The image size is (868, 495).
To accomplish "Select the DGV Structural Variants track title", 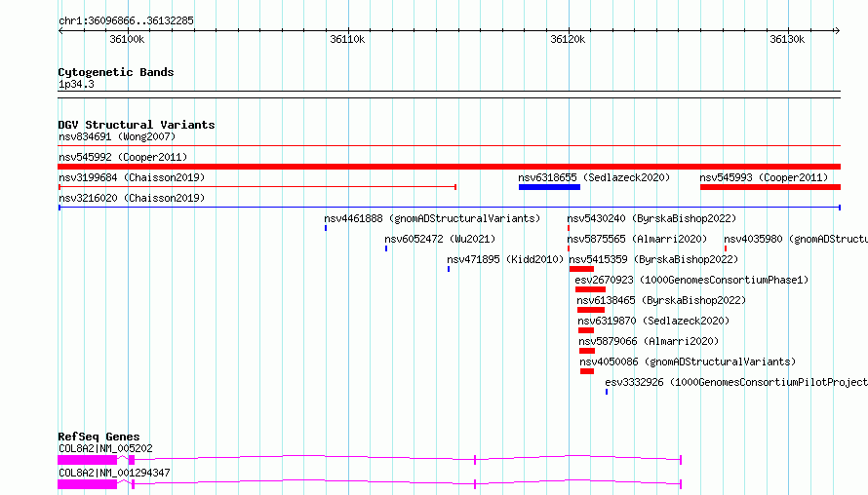I will (x=137, y=125).
